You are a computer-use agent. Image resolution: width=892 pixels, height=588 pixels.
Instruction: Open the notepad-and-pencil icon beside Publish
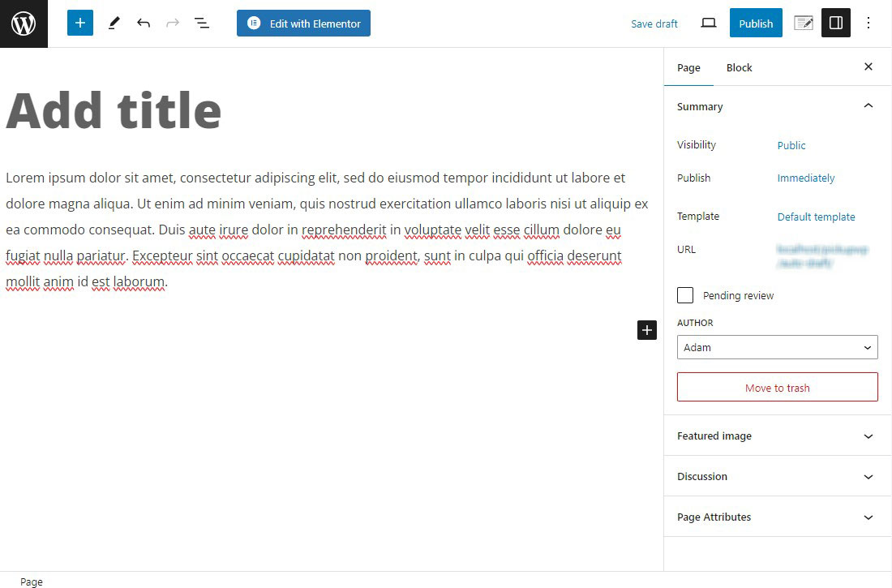point(804,24)
